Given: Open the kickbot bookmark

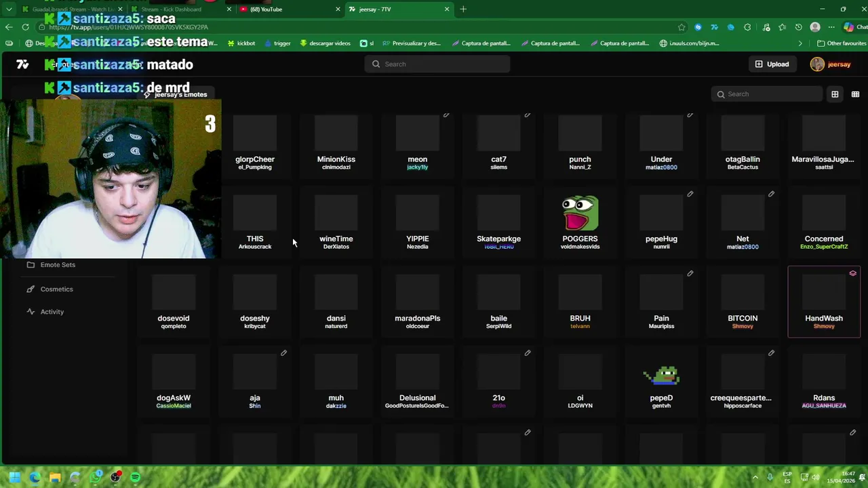Looking at the screenshot, I should [241, 43].
